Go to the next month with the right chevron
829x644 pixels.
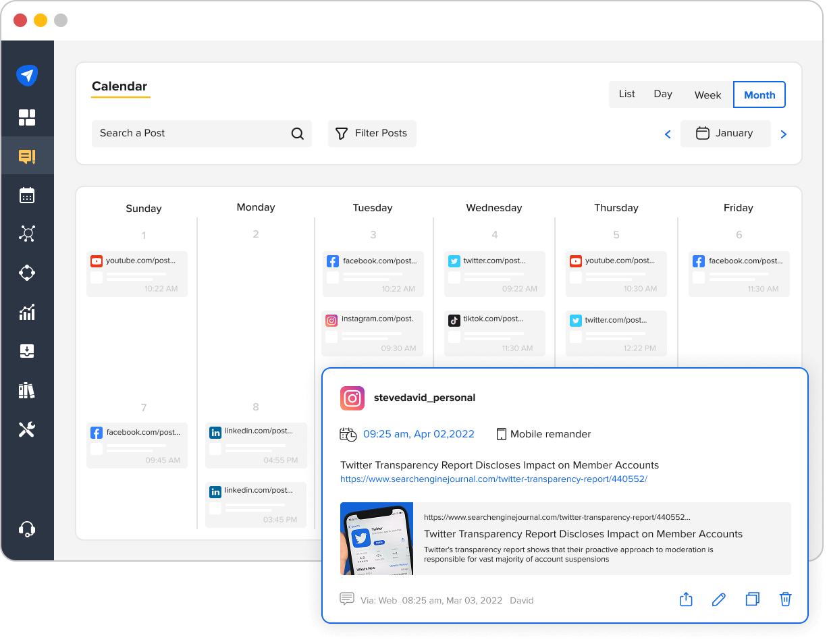[x=783, y=134]
